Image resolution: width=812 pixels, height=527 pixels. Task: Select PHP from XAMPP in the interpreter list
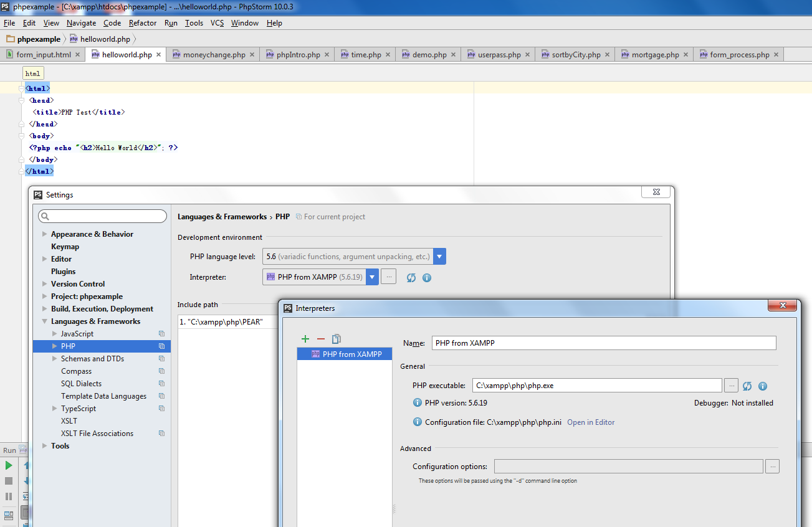[x=345, y=354]
